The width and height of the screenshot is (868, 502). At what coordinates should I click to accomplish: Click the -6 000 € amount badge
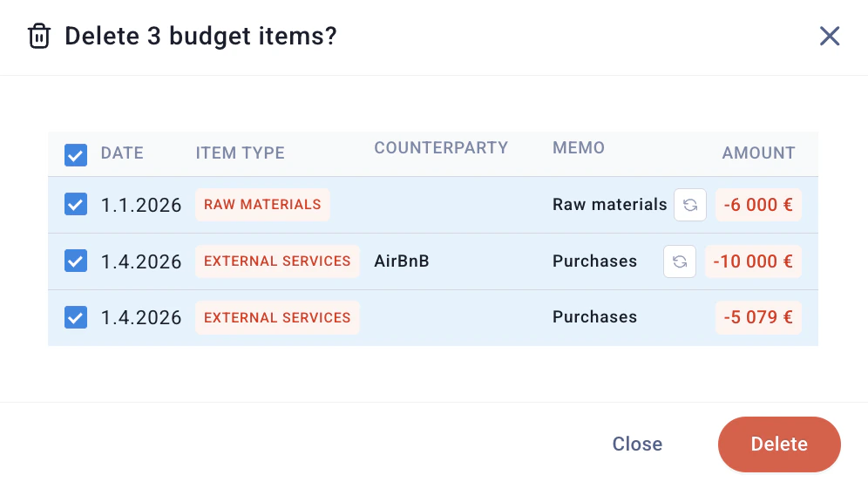tap(758, 206)
